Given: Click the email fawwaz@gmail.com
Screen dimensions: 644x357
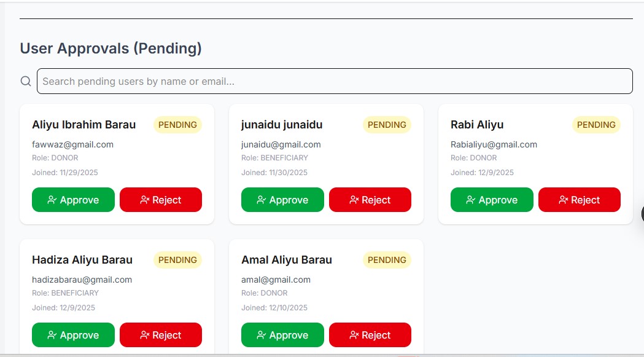Looking at the screenshot, I should pyautogui.click(x=72, y=144).
